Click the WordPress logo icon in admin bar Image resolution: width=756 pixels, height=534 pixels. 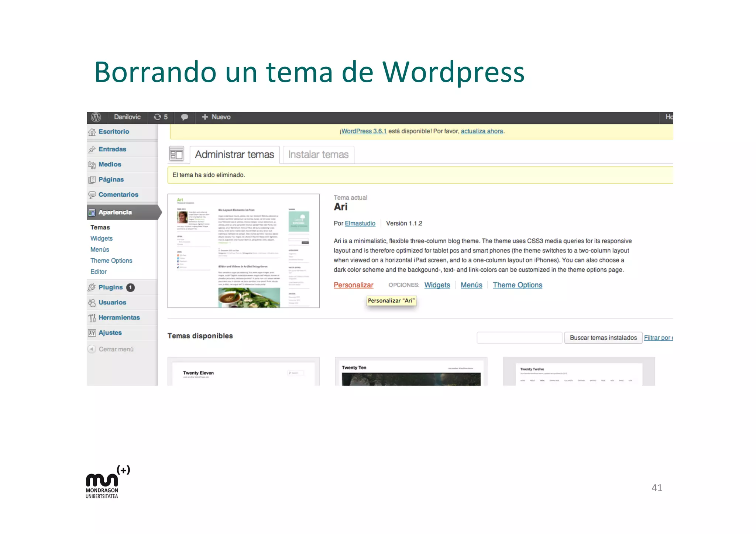96,117
